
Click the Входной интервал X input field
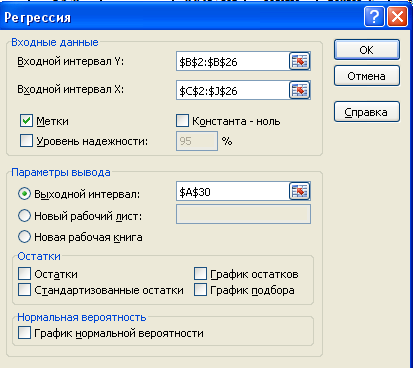click(x=233, y=90)
